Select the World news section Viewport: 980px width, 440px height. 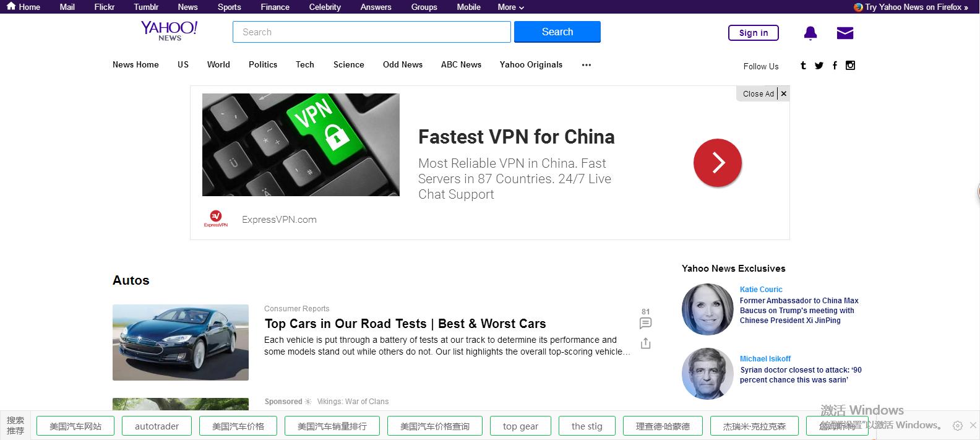click(218, 64)
